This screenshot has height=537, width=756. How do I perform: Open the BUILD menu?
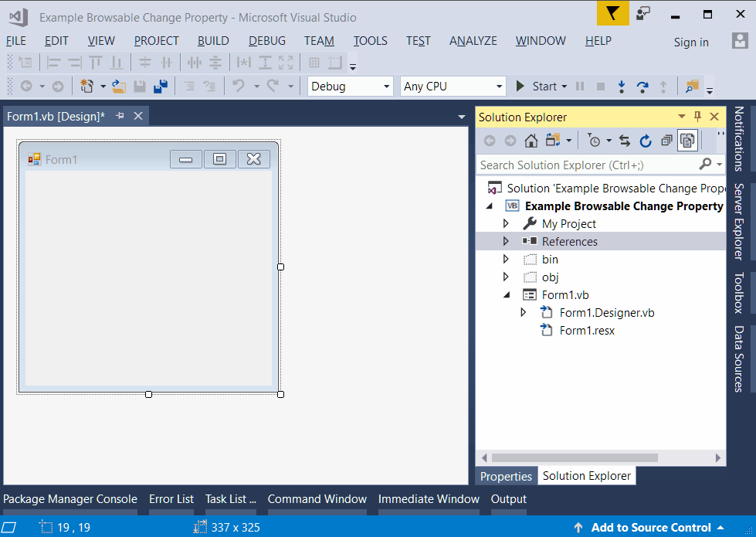(213, 41)
